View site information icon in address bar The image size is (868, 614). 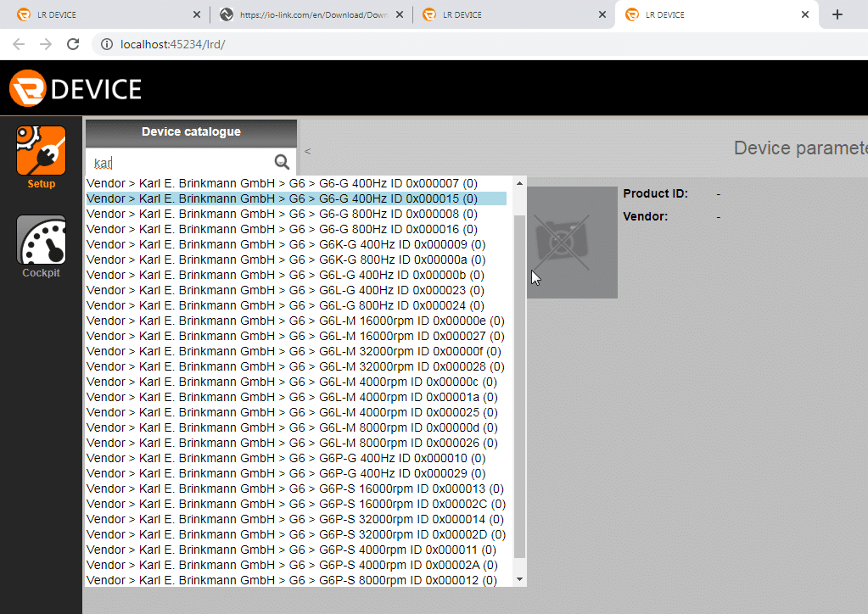coord(107,44)
